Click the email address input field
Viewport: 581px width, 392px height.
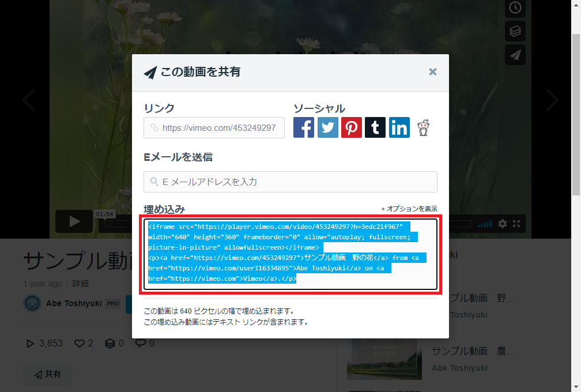pyautogui.click(x=290, y=182)
